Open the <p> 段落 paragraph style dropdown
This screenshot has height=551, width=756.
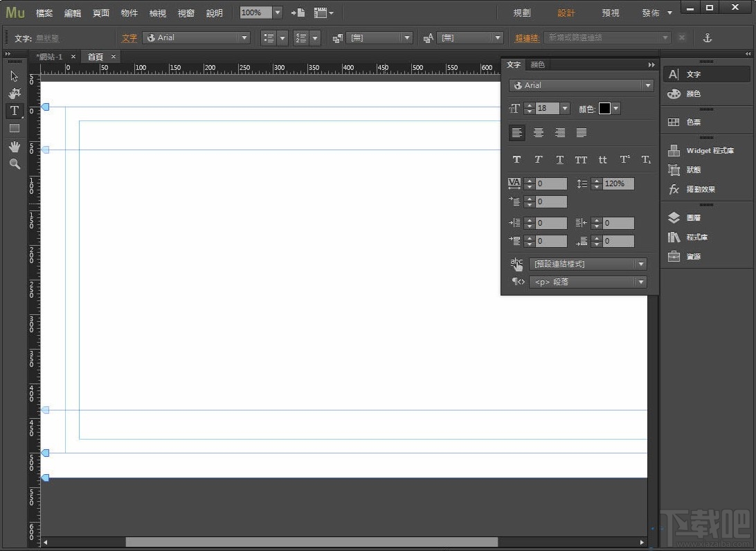588,282
